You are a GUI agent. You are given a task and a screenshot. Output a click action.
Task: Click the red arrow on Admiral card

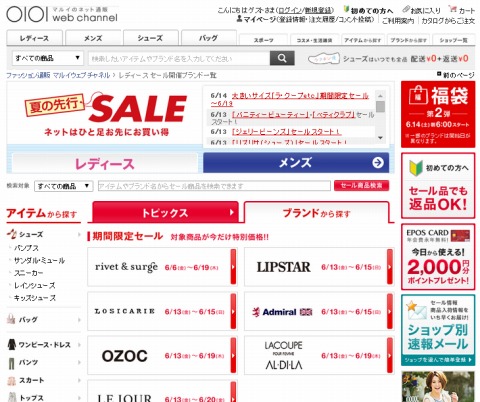(x=390, y=311)
